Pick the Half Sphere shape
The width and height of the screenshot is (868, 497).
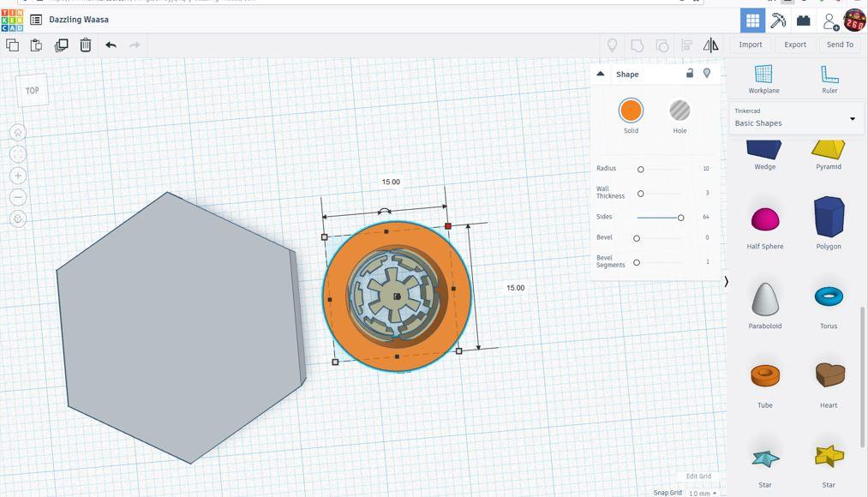[x=764, y=227]
